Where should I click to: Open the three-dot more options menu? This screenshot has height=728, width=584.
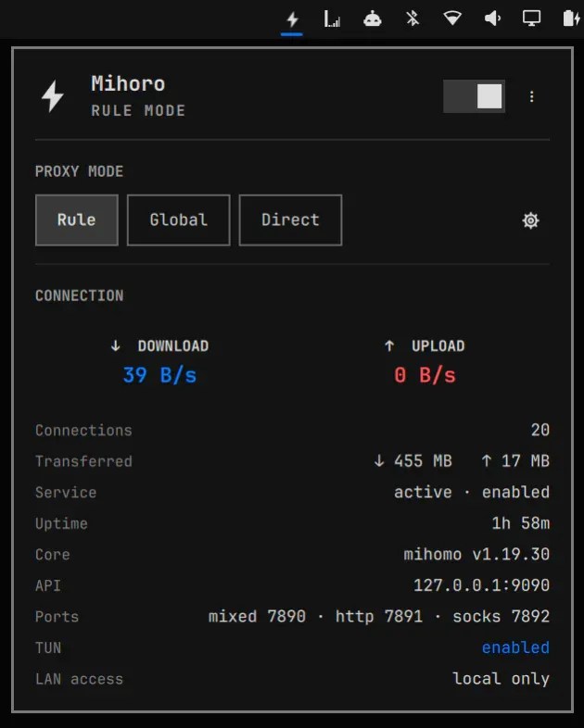532,96
